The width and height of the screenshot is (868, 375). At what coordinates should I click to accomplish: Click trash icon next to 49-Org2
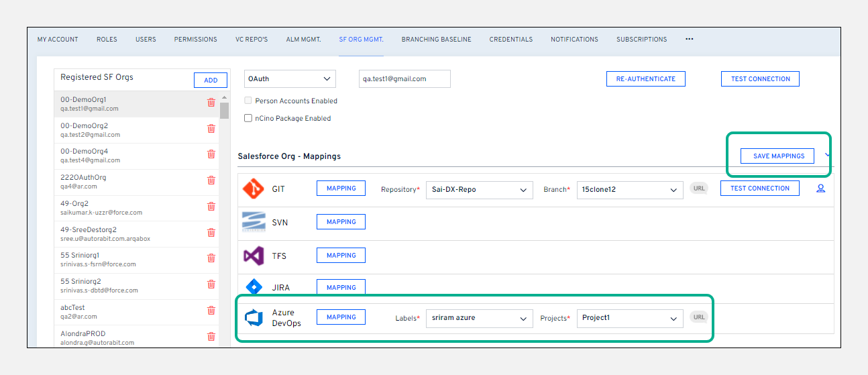[211, 206]
